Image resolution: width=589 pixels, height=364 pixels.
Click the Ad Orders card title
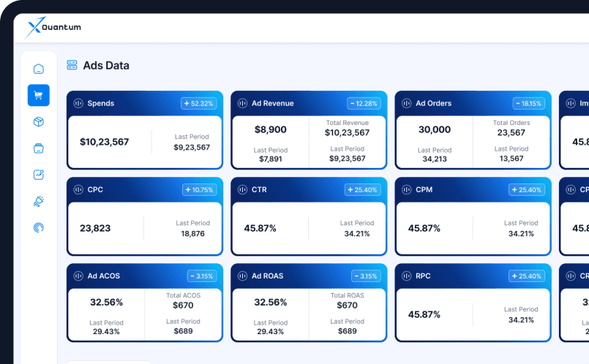(x=433, y=103)
